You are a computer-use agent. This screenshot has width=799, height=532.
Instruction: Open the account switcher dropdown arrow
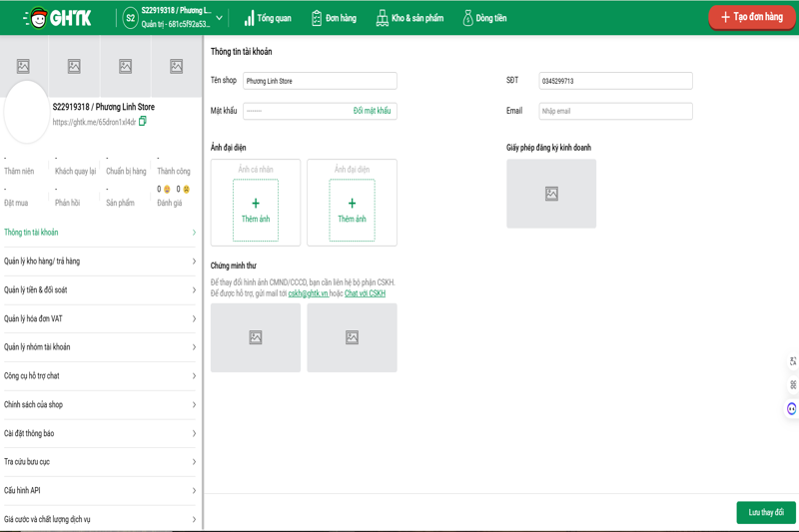[220, 18]
